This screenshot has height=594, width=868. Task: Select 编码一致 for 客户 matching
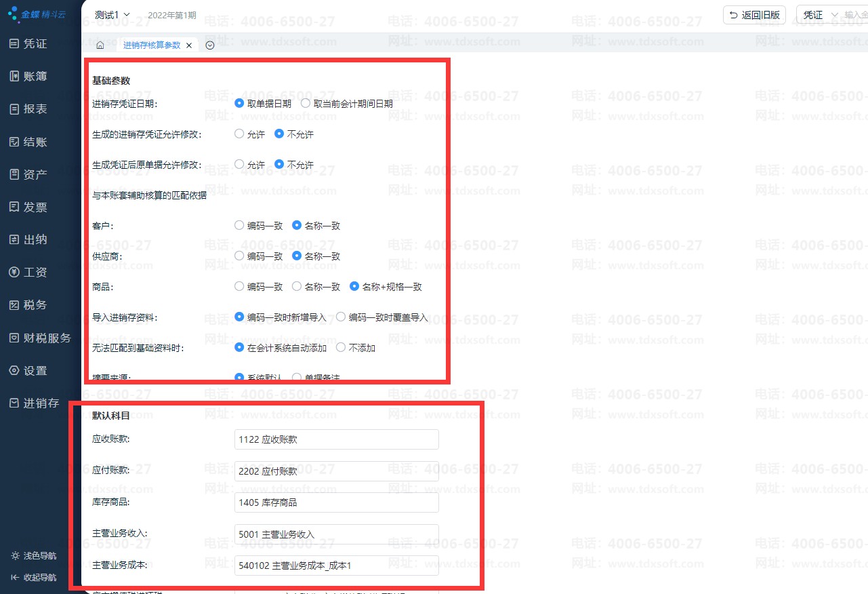(259, 225)
